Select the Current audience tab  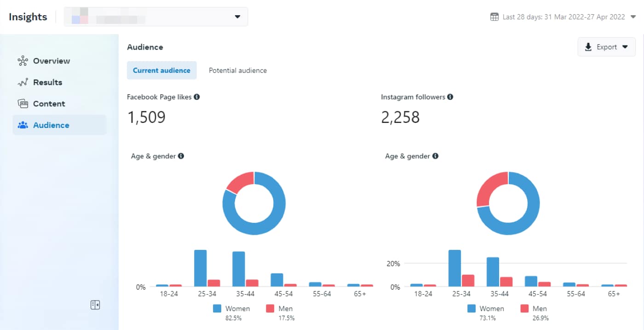tap(161, 70)
